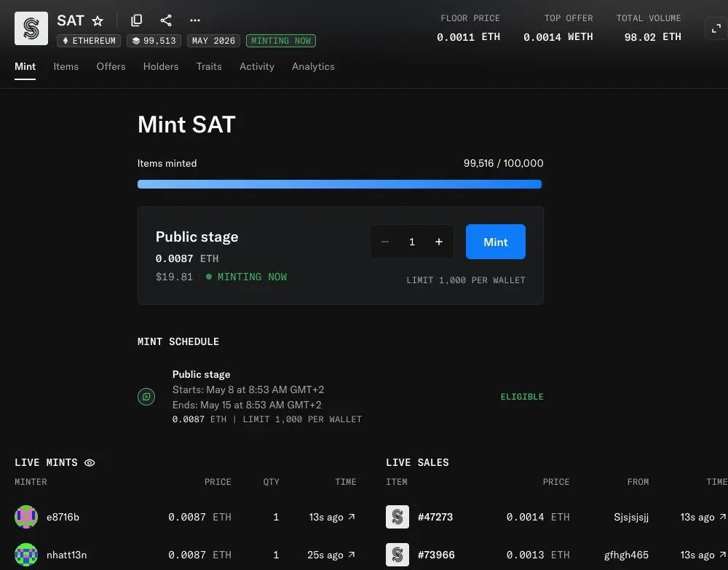This screenshot has width=728, height=570.
Task: Expand the header with fullscreen icon
Action: [716, 28]
